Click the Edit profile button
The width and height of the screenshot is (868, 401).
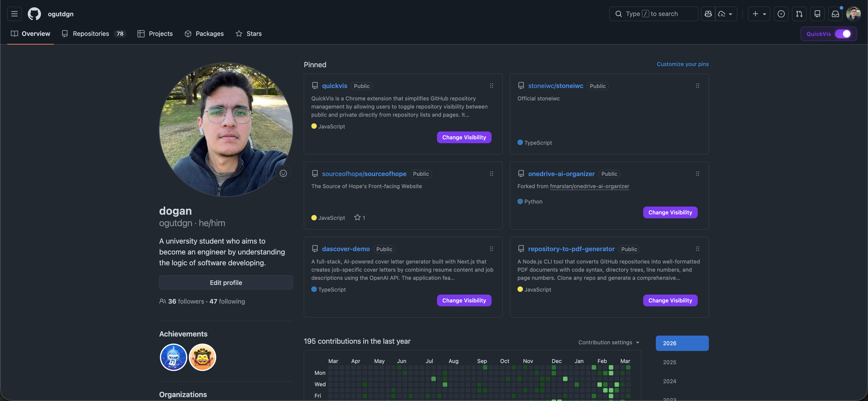226,283
